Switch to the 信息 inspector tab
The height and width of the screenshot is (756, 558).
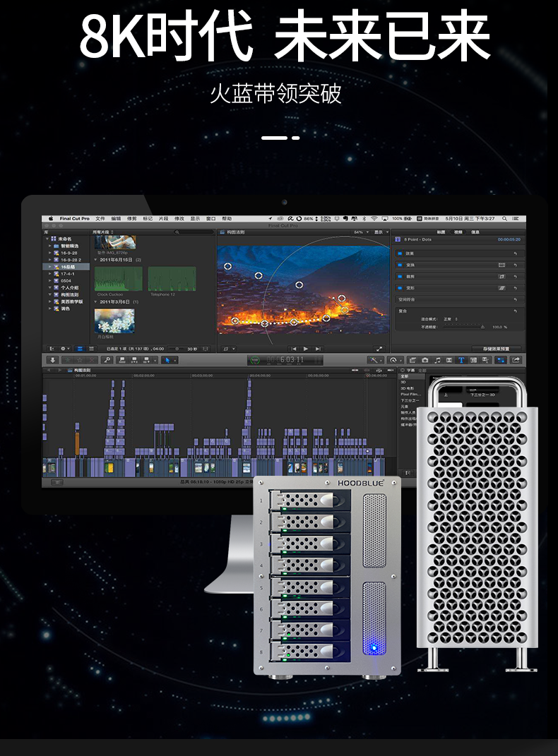coord(475,232)
